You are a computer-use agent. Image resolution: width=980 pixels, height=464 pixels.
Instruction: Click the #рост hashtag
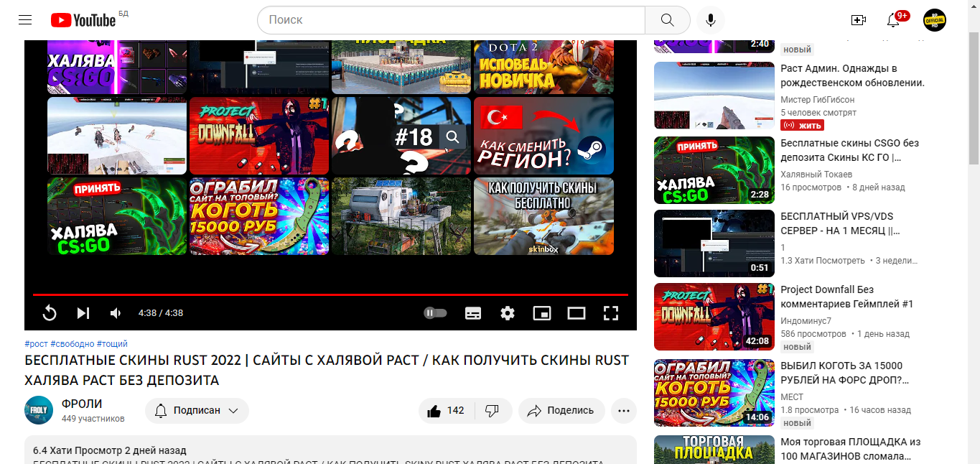click(x=36, y=344)
